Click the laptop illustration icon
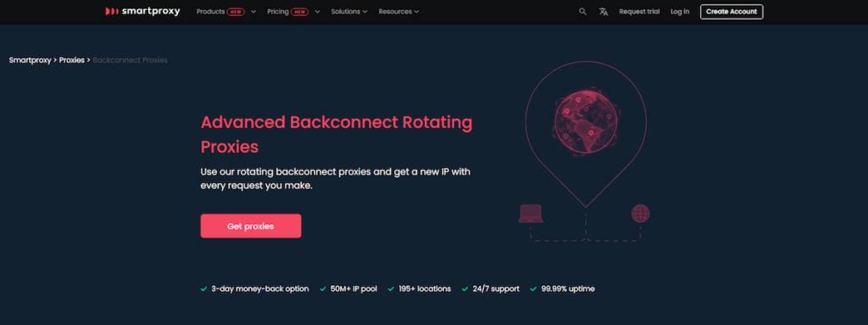868x325 pixels. pyautogui.click(x=531, y=214)
